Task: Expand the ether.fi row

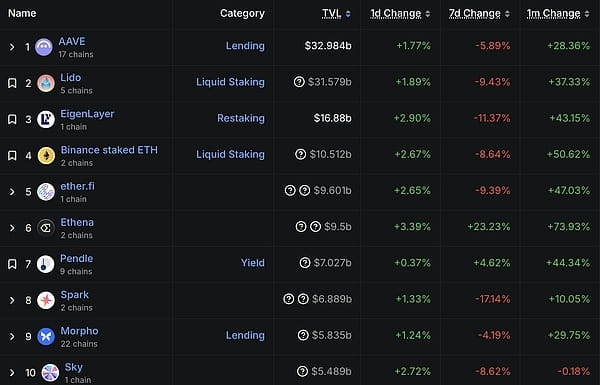Action: [x=12, y=191]
